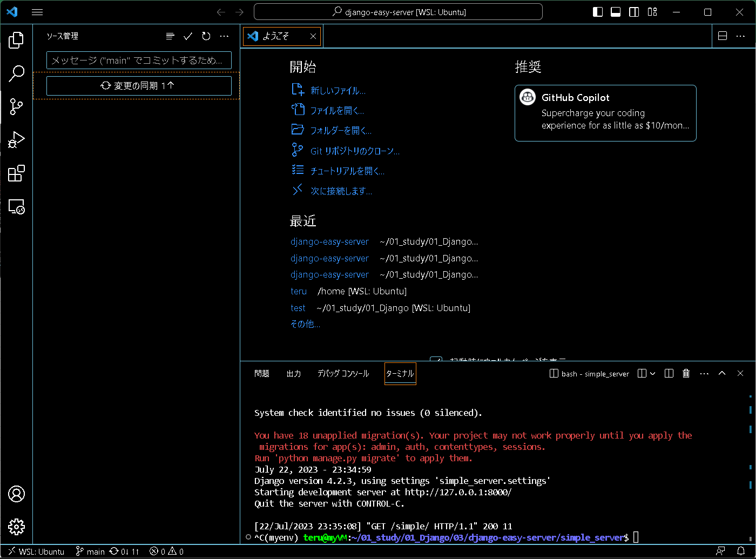Open Source Control view in activity bar
Screen dimensions: 756x559
click(17, 107)
